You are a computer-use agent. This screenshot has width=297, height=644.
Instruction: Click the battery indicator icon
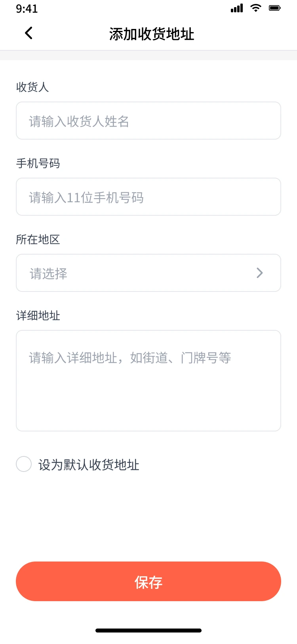pyautogui.click(x=274, y=8)
